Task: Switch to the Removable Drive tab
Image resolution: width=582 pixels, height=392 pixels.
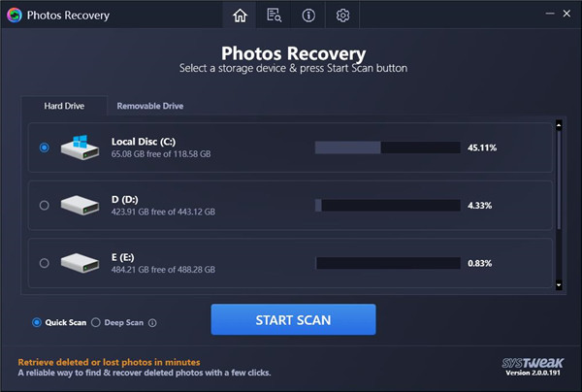Action: (149, 106)
